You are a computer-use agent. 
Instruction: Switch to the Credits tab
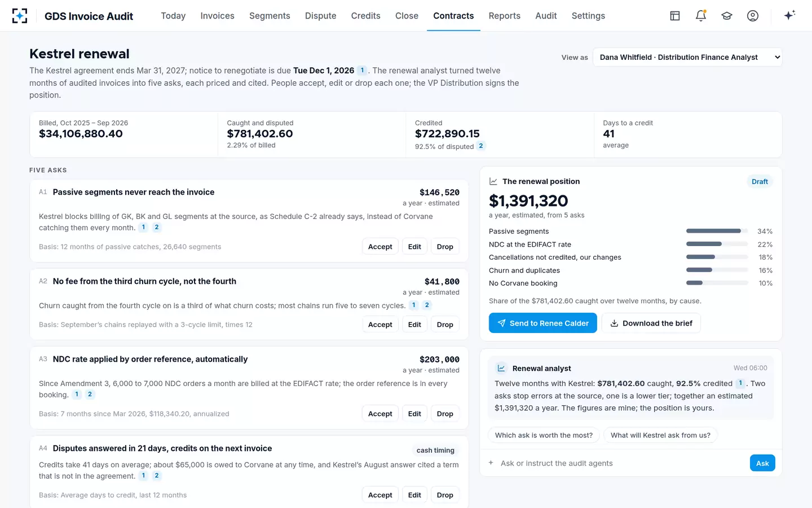point(365,16)
